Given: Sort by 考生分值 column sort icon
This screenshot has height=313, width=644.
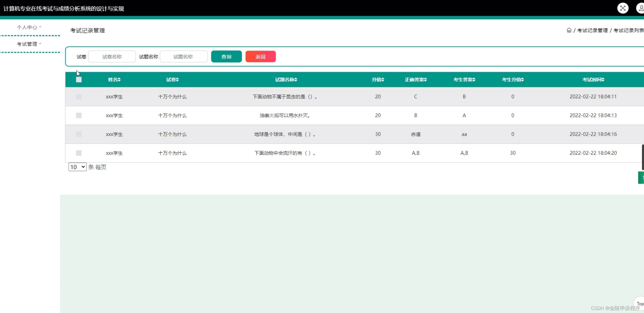Looking at the screenshot, I should [x=522, y=80].
